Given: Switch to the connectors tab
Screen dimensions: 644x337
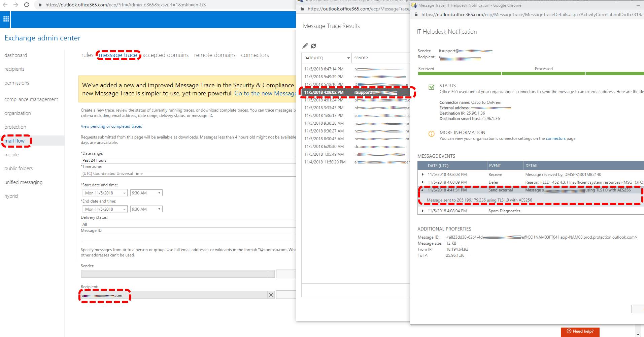Looking at the screenshot, I should [255, 55].
